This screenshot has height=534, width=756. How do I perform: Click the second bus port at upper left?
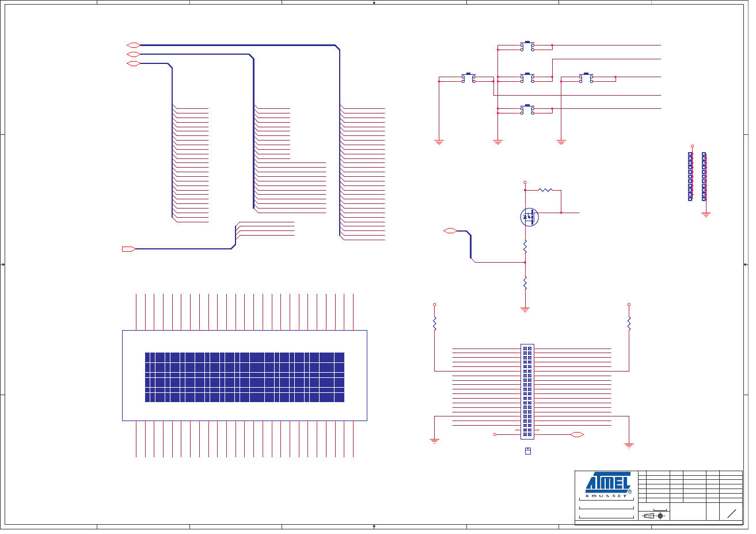pos(133,54)
